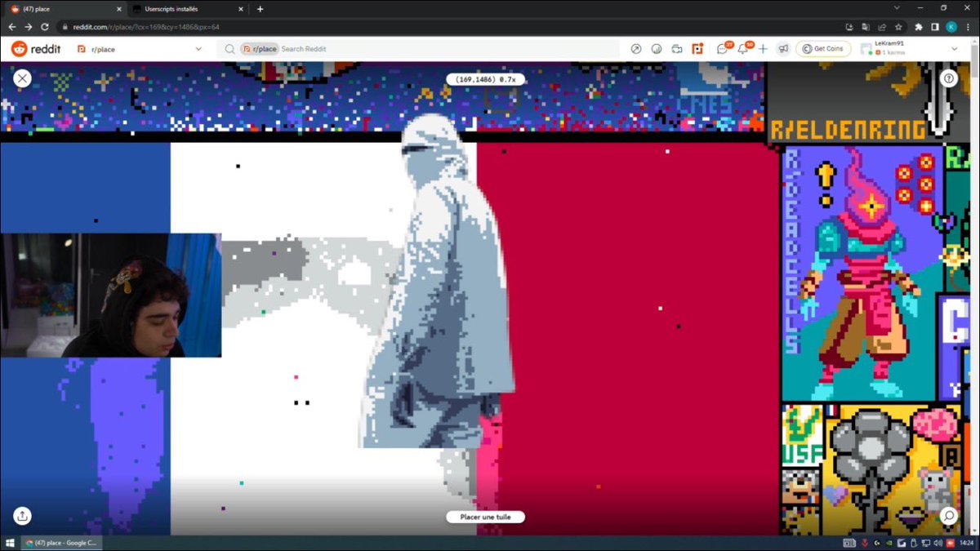Screen dimensions: 980x551
Task: Click the Advertise megaphone icon
Action: (783, 49)
